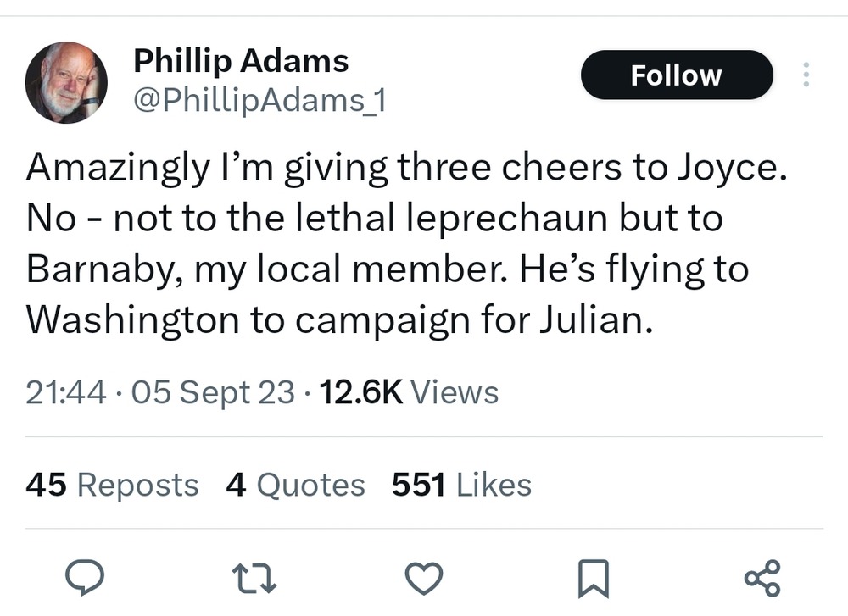The image size is (848, 616).
Task: Click the word Amazingly in the tweet
Action: click(x=115, y=168)
